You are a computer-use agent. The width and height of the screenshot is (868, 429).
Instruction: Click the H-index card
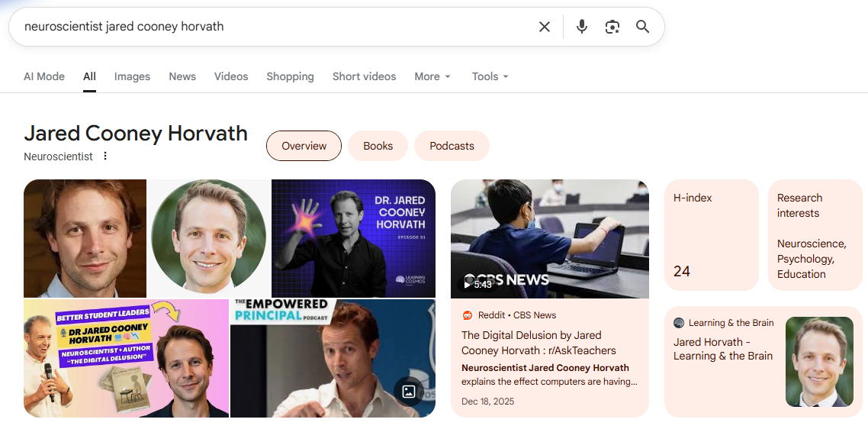point(711,235)
